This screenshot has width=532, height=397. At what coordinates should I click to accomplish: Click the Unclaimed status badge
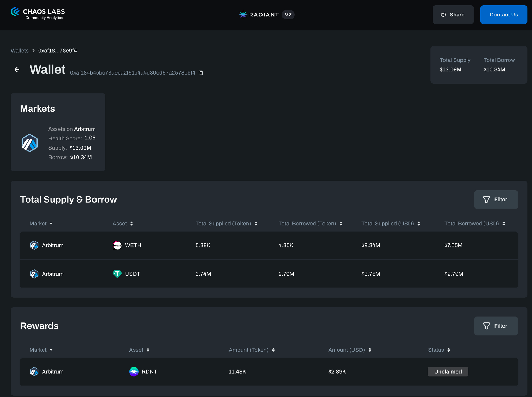tap(448, 371)
